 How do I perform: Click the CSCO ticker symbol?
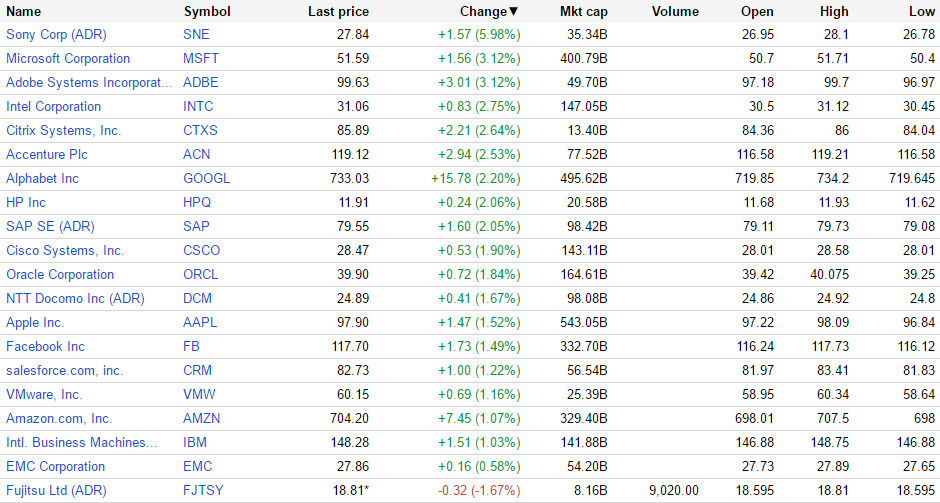click(x=202, y=250)
